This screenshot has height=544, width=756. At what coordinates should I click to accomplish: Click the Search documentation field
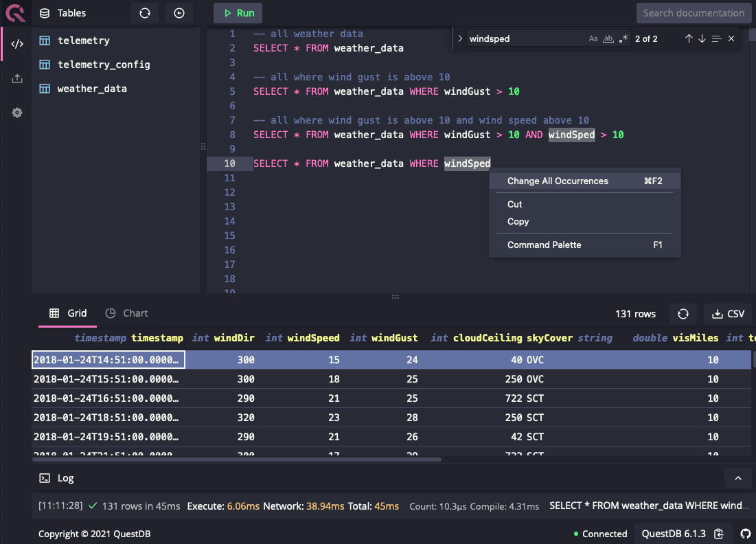pos(693,13)
